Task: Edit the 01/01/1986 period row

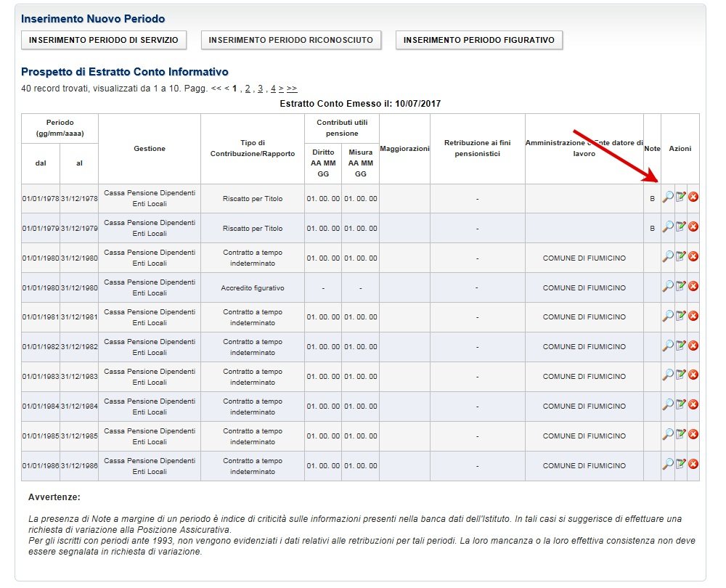Action: [681, 464]
